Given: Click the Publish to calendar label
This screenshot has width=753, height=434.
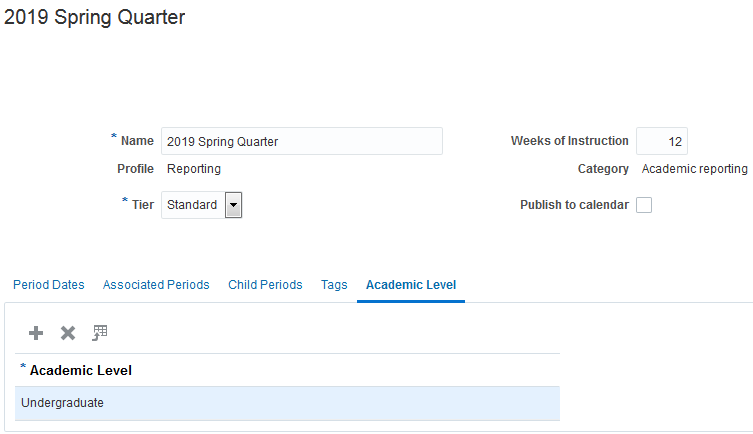Looking at the screenshot, I should click(x=574, y=205).
